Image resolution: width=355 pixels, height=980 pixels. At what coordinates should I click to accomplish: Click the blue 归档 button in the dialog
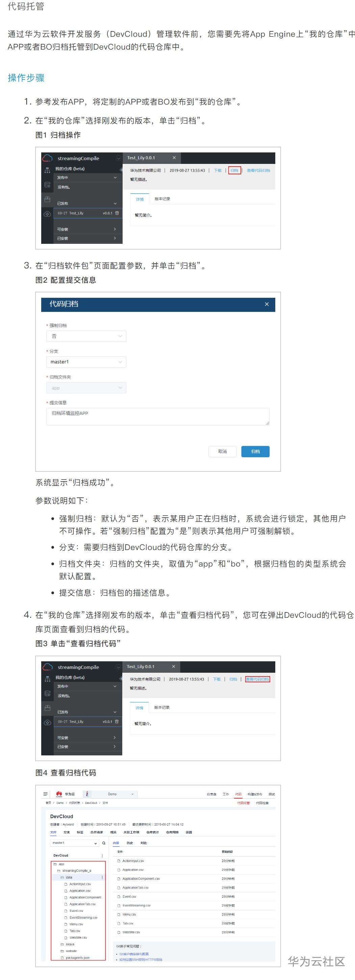tap(256, 452)
